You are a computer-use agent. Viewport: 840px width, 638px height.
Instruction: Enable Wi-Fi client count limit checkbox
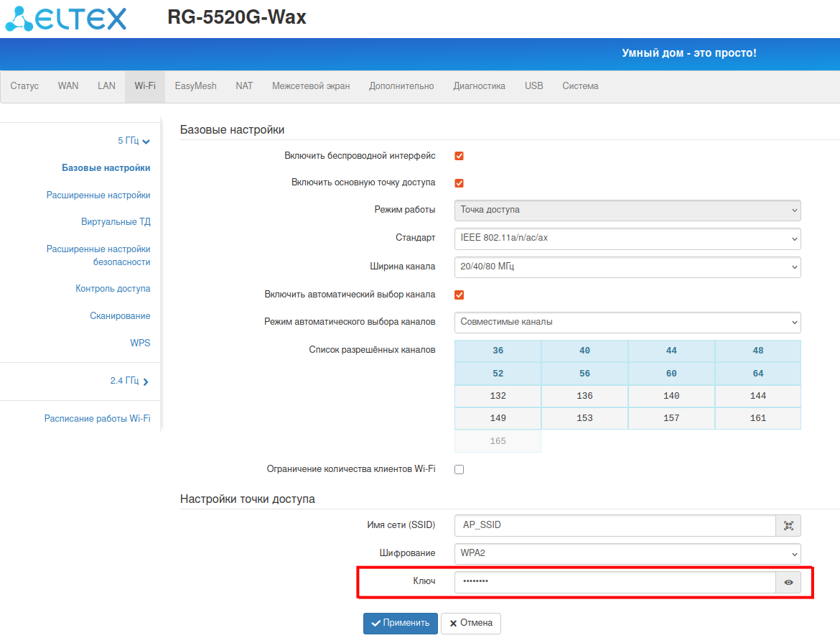tap(459, 469)
